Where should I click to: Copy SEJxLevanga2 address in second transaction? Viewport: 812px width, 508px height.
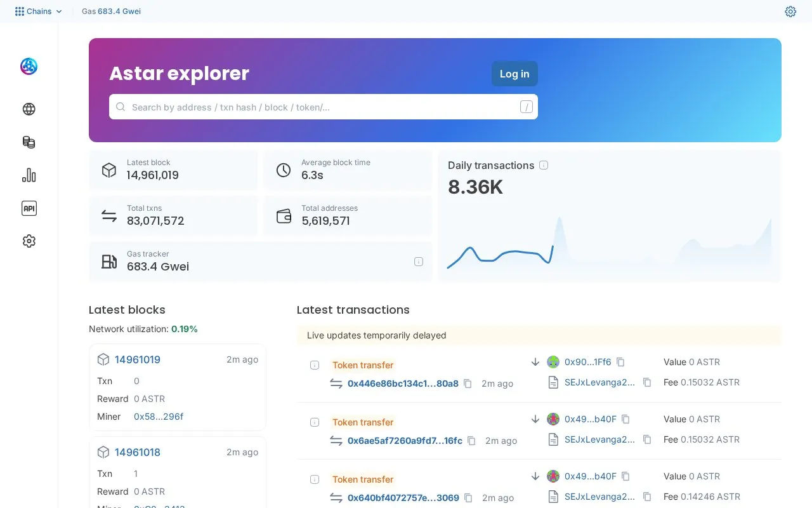(647, 439)
